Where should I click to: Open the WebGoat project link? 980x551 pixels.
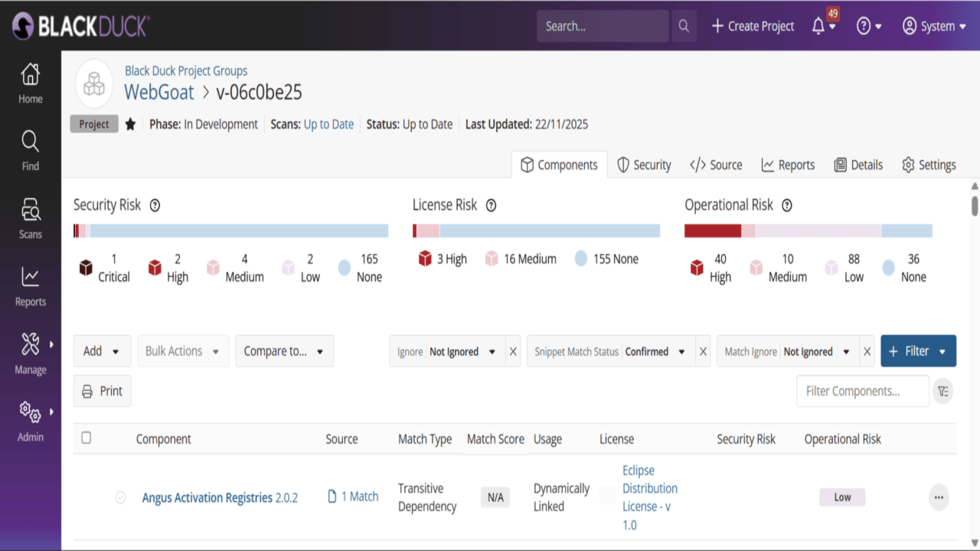(159, 93)
